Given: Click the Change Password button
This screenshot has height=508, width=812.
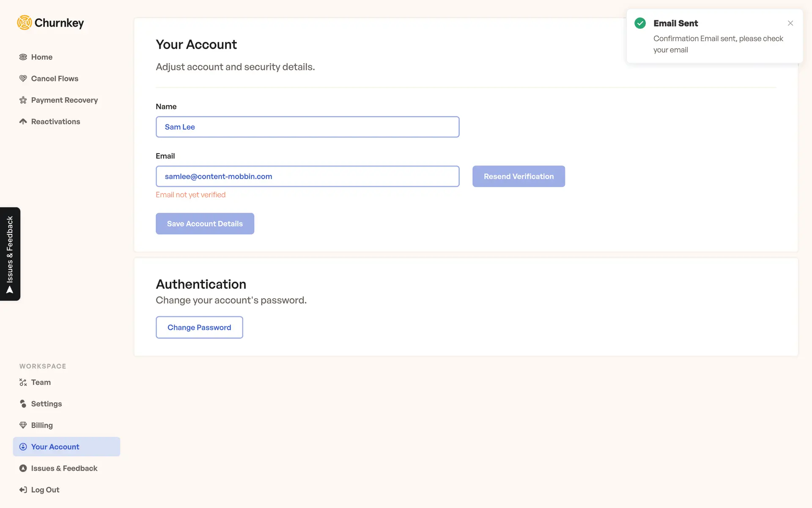Looking at the screenshot, I should tap(199, 327).
